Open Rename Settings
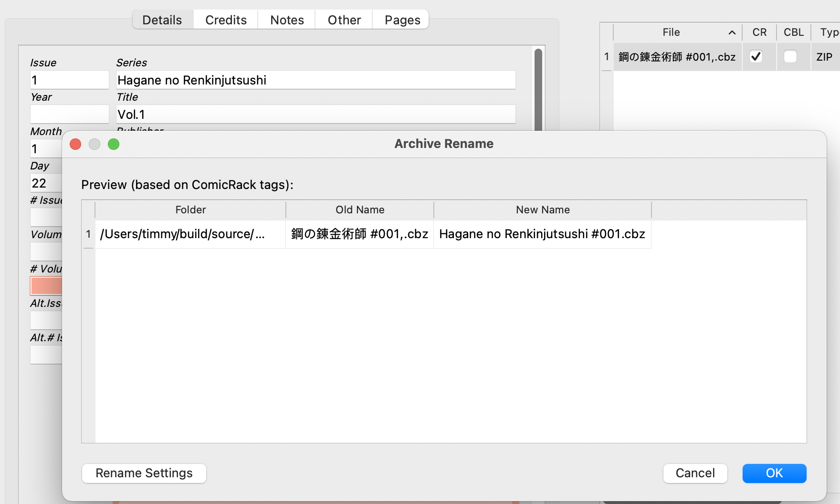The width and height of the screenshot is (840, 504). pyautogui.click(x=144, y=473)
